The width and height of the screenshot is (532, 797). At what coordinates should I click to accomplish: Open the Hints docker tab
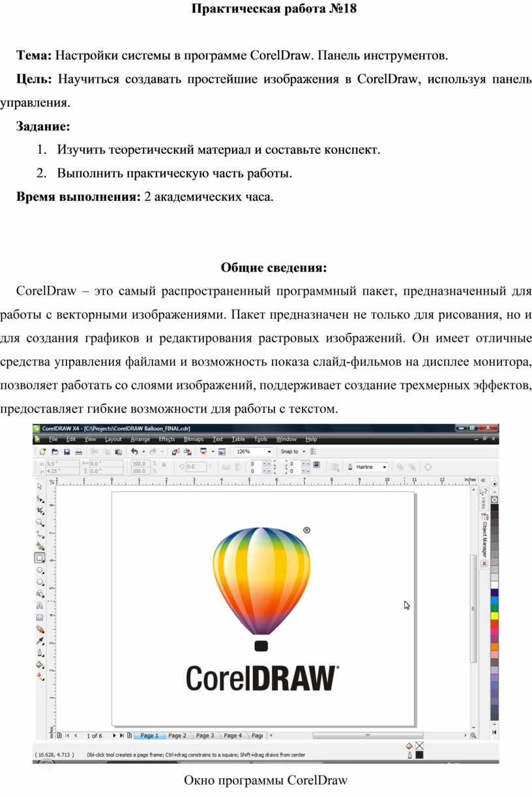(x=484, y=499)
